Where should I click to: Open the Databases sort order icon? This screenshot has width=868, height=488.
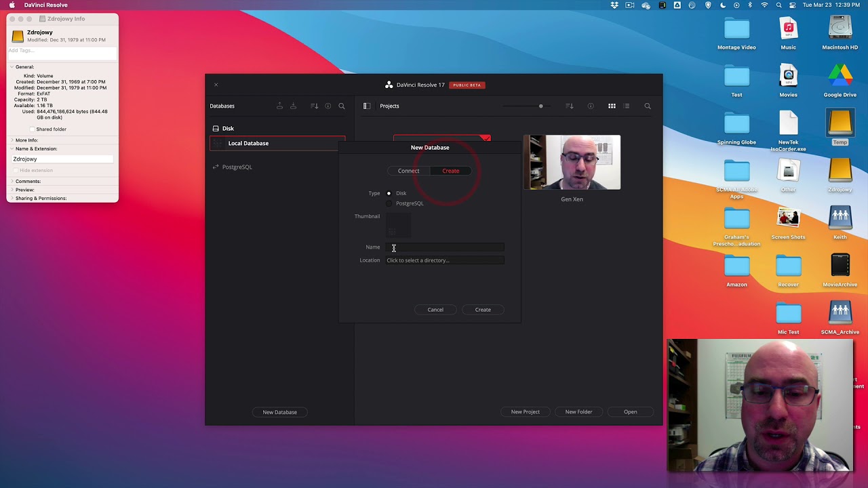click(314, 106)
